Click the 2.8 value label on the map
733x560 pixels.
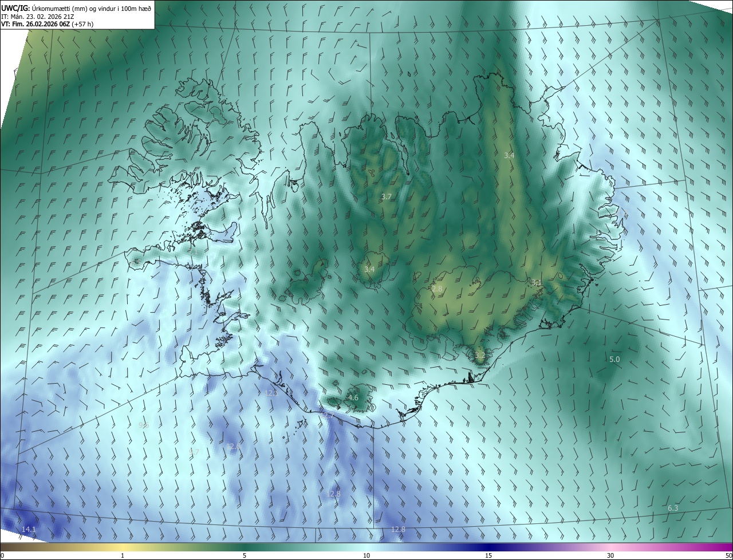pyautogui.click(x=437, y=289)
